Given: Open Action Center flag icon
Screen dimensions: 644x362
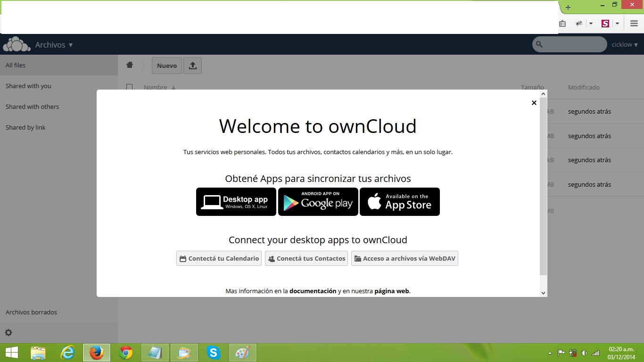Looking at the screenshot, I should tap(561, 353).
